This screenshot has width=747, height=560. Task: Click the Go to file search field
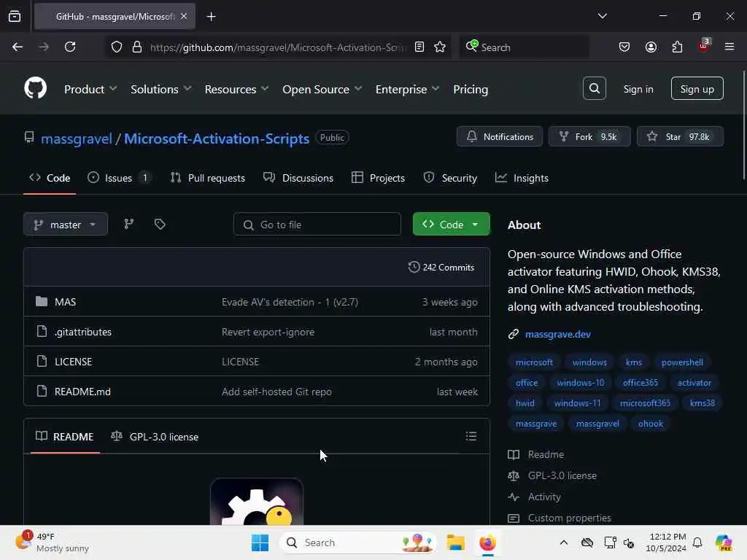coord(317,225)
